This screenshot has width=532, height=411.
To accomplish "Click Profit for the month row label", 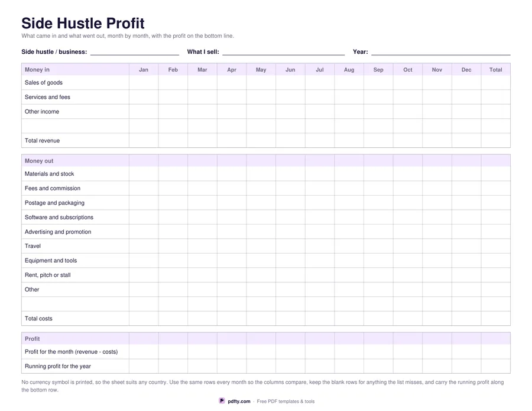I will point(72,352).
